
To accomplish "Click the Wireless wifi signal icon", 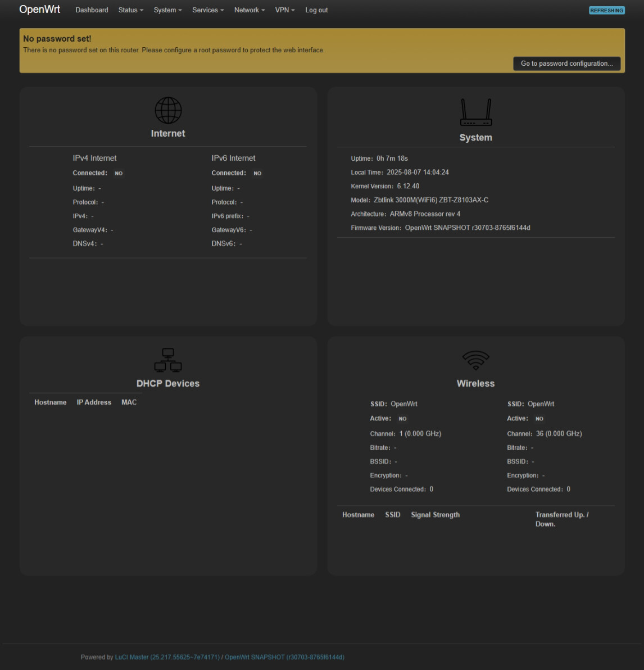I will [x=475, y=360].
